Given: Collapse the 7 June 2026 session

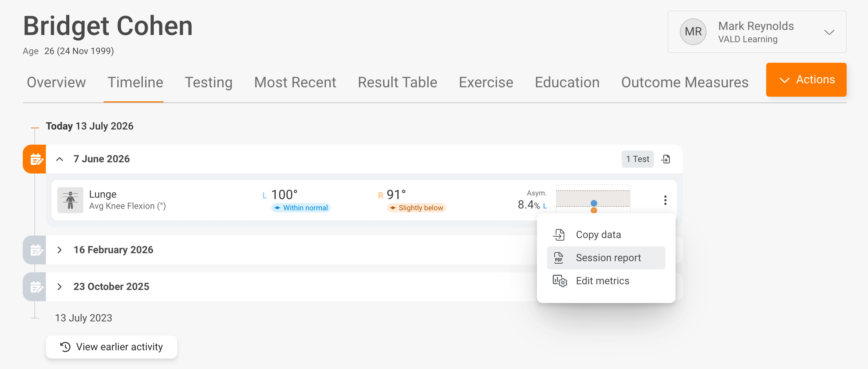Looking at the screenshot, I should [60, 159].
